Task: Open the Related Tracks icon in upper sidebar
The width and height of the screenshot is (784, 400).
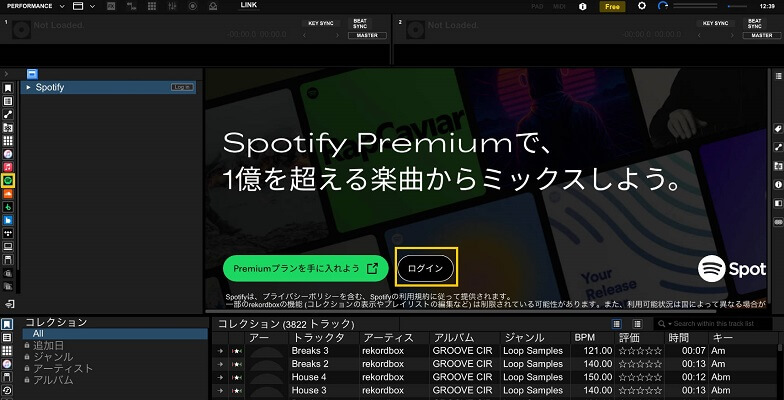Action: (8, 114)
